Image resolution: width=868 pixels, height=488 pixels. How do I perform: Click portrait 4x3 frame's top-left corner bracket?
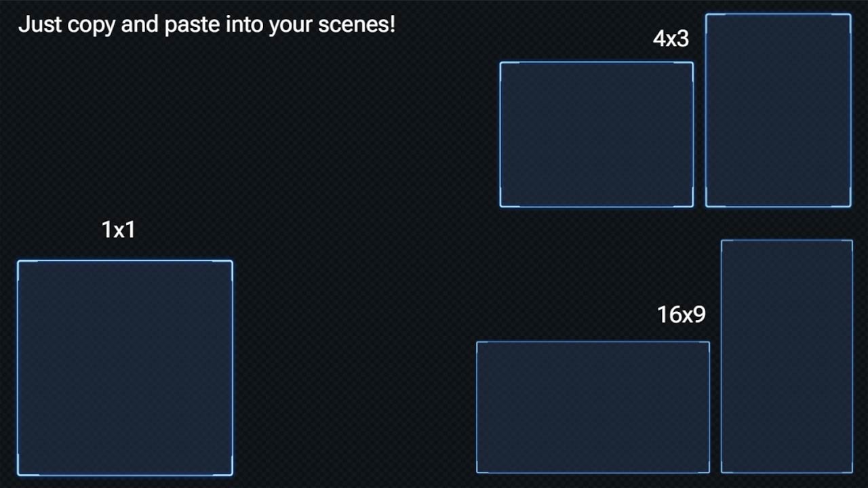coord(715,23)
